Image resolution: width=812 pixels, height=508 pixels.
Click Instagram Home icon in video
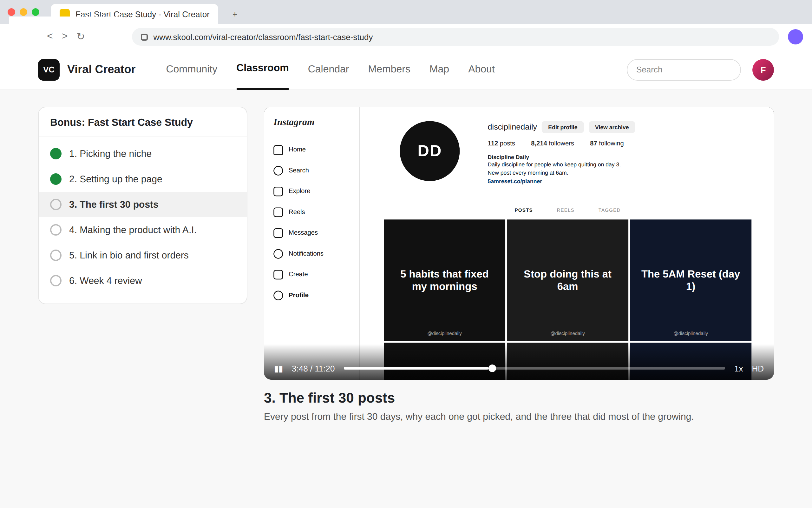point(278,150)
